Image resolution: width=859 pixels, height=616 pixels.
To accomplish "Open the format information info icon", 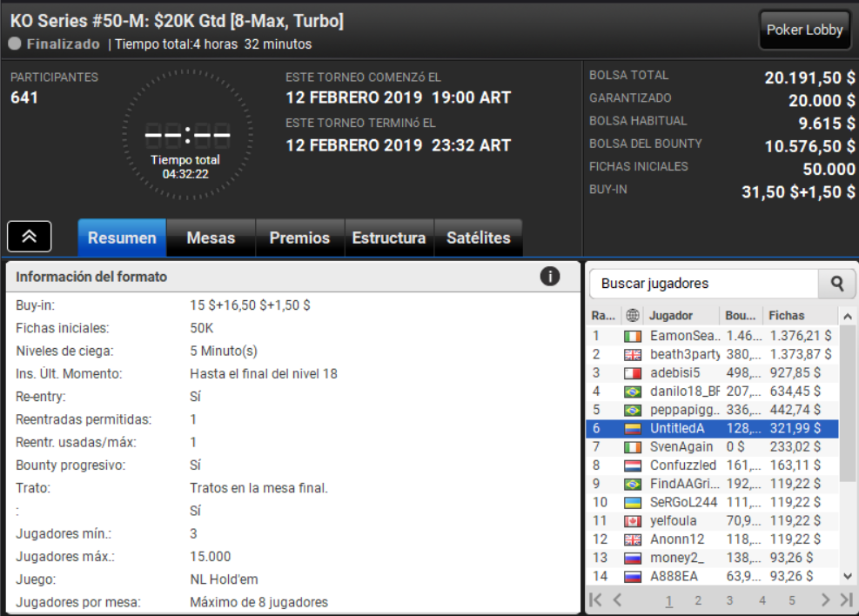I will click(x=549, y=277).
